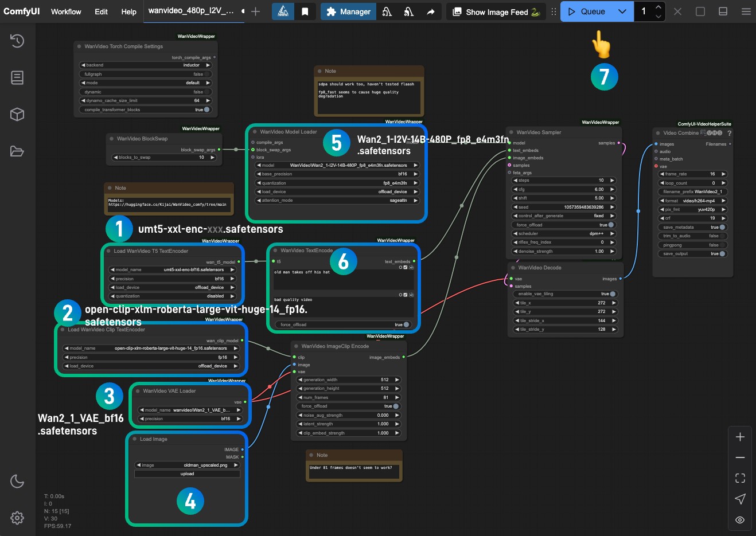Run the workflow with Queue button
The image size is (756, 536).
click(586, 11)
